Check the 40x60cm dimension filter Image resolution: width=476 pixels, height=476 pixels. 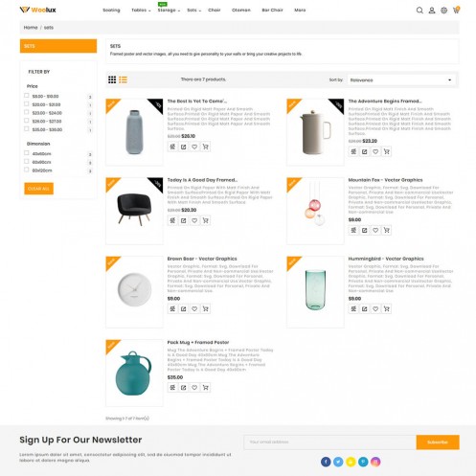27,153
